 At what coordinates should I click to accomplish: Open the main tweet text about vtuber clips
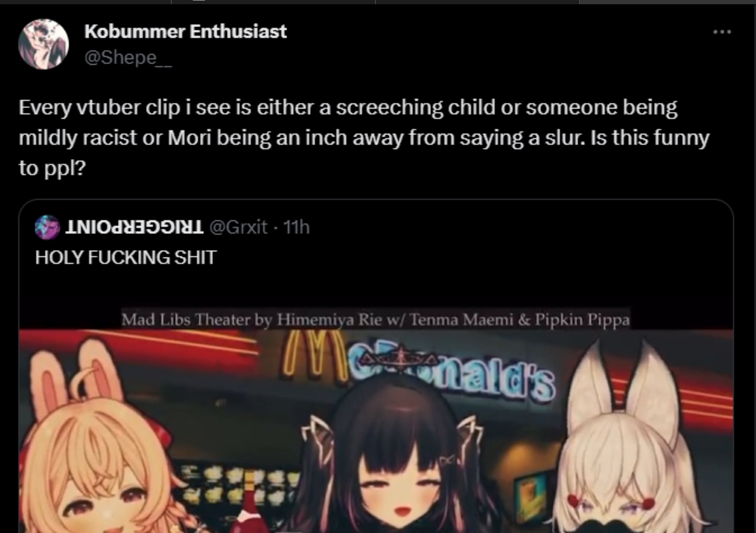364,137
